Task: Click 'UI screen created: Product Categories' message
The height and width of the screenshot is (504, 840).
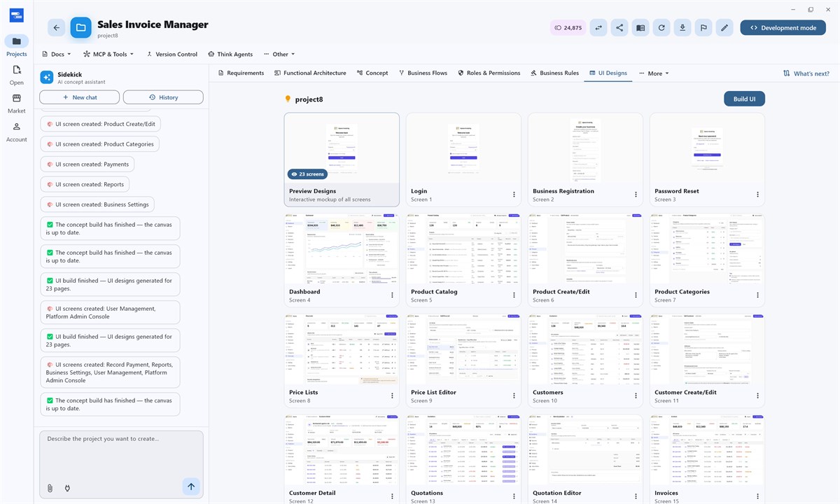Action: (99, 143)
